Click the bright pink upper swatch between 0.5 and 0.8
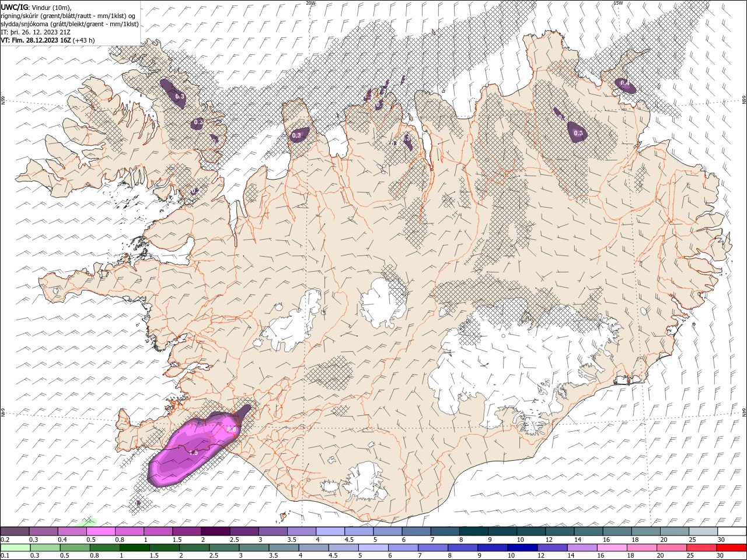Image resolution: width=747 pixels, height=560 pixels. 101,531
